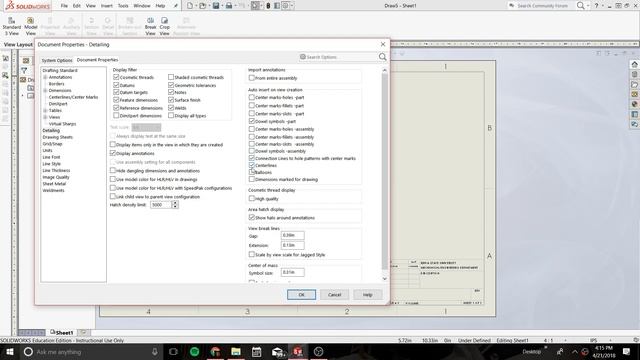Open the View Palette tab on the task pane
This screenshot has width=640, height=360.
pos(634,94)
